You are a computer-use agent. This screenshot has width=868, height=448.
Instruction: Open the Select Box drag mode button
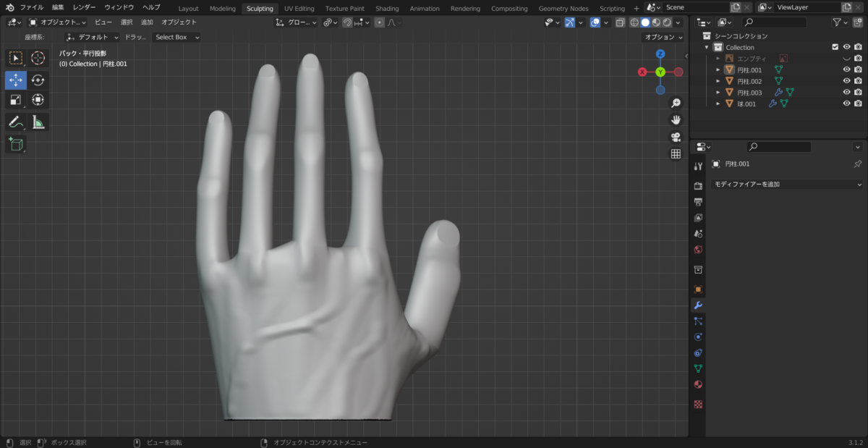(176, 37)
